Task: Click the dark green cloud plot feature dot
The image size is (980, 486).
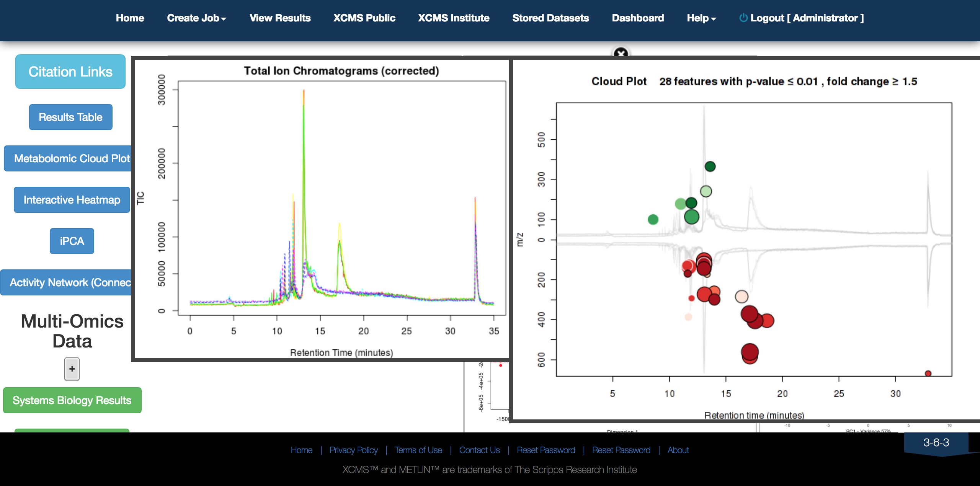Action: [x=710, y=166]
